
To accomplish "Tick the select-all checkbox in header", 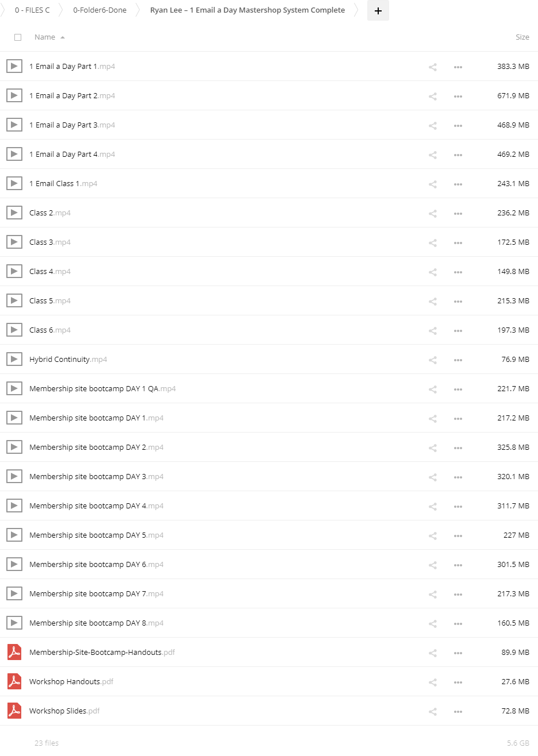I will [x=18, y=37].
